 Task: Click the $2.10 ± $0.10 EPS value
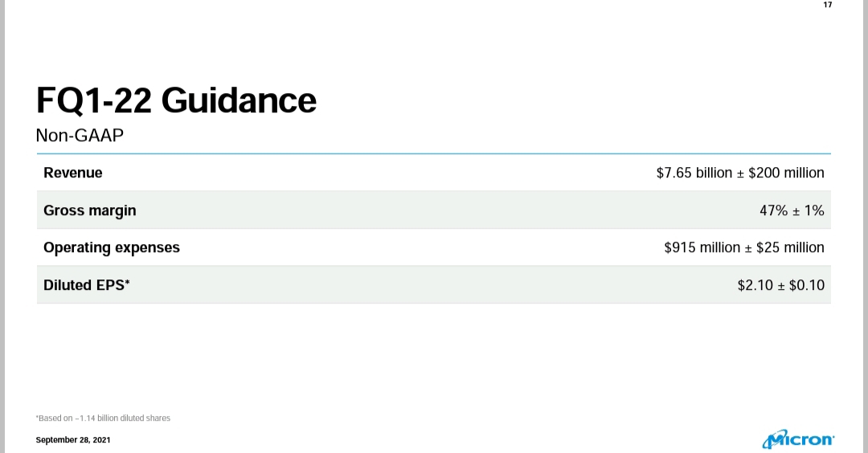click(780, 285)
